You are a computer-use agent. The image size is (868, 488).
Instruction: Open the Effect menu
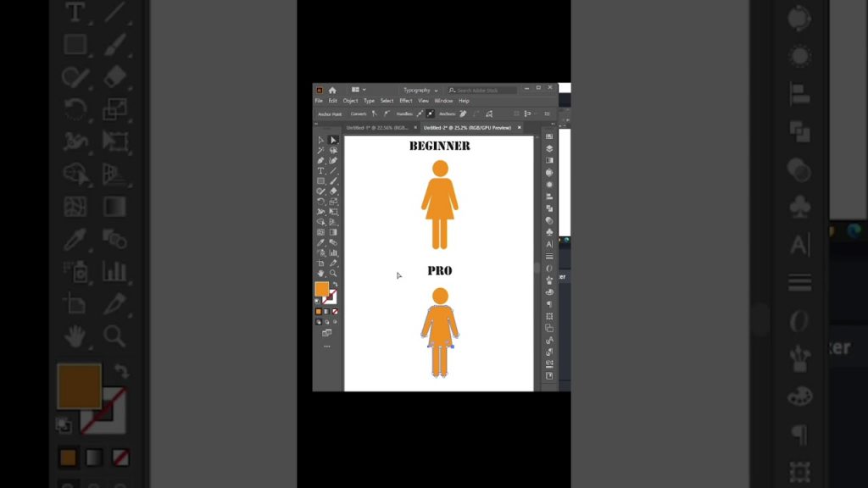pyautogui.click(x=405, y=101)
